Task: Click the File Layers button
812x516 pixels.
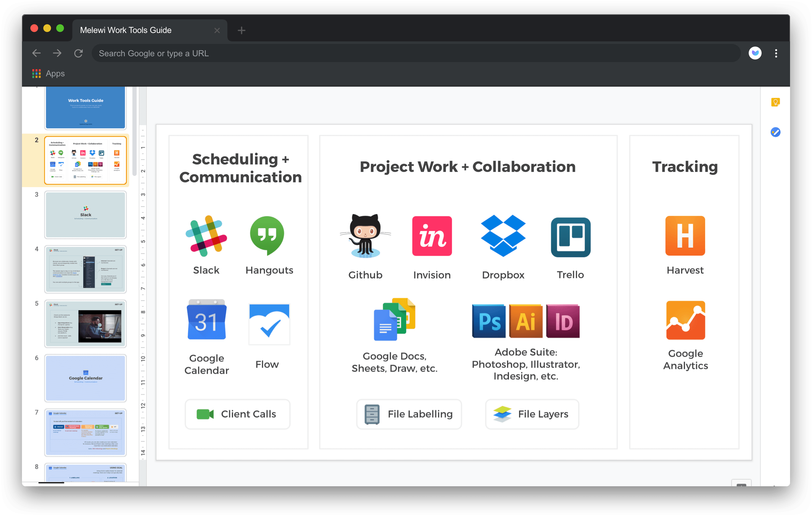Action: (x=532, y=414)
